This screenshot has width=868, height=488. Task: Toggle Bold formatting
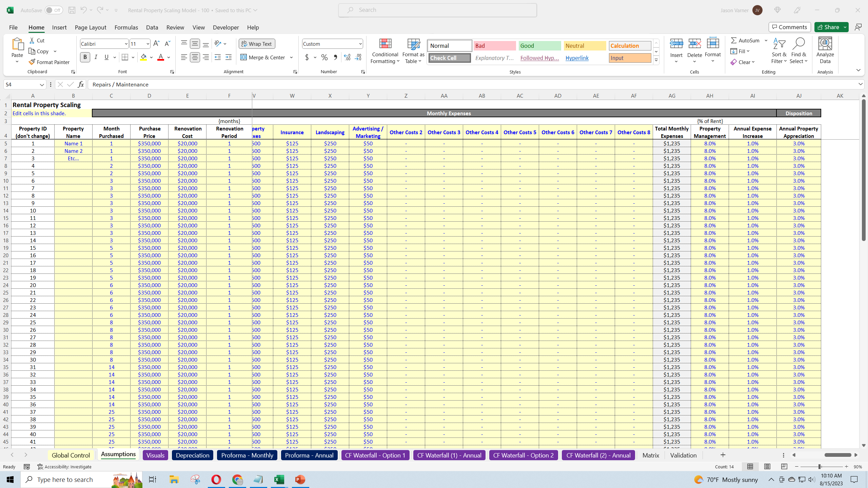[85, 57]
